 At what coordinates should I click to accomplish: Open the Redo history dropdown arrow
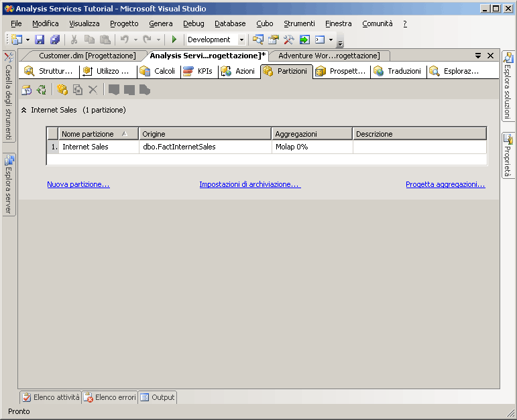tap(159, 40)
